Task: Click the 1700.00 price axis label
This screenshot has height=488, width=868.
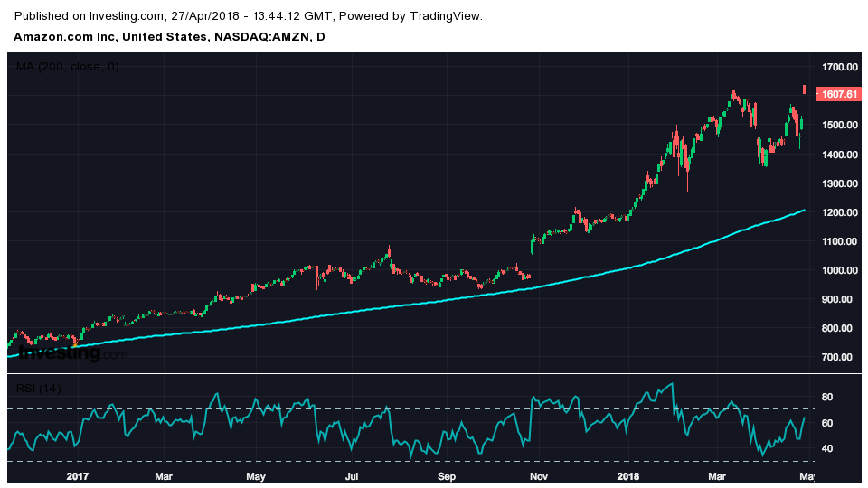Action: tap(839, 68)
